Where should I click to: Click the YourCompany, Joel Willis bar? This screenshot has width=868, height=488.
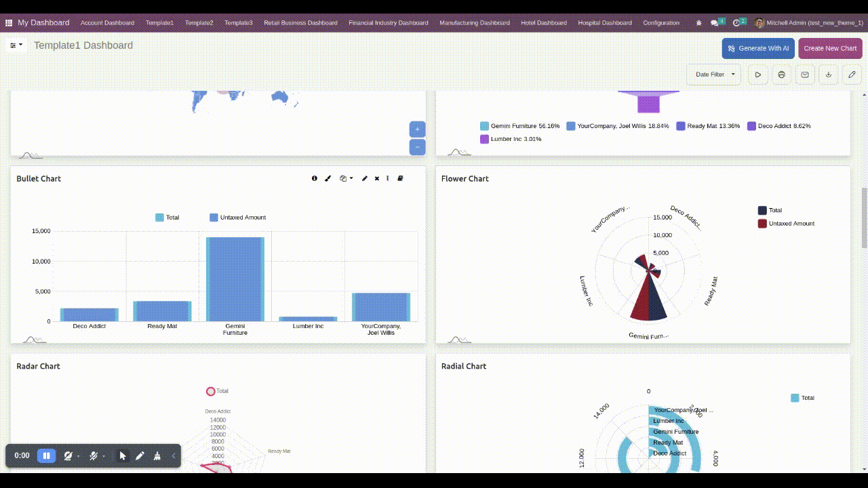click(x=381, y=307)
